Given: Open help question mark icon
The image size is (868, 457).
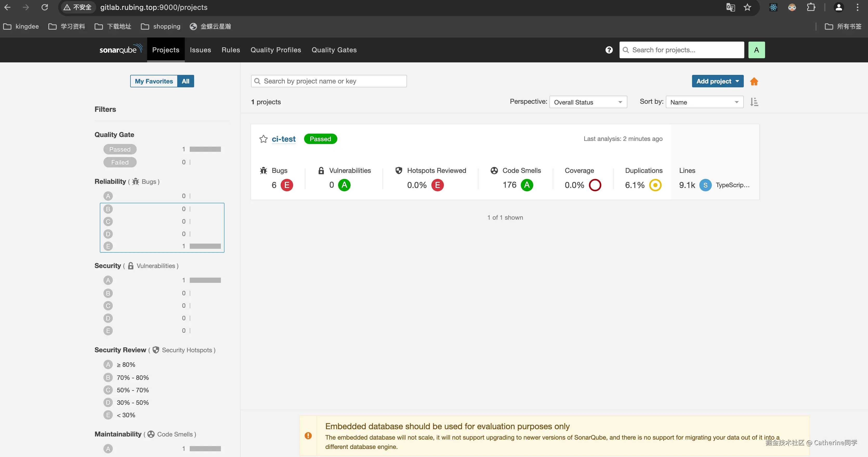Looking at the screenshot, I should pos(609,50).
